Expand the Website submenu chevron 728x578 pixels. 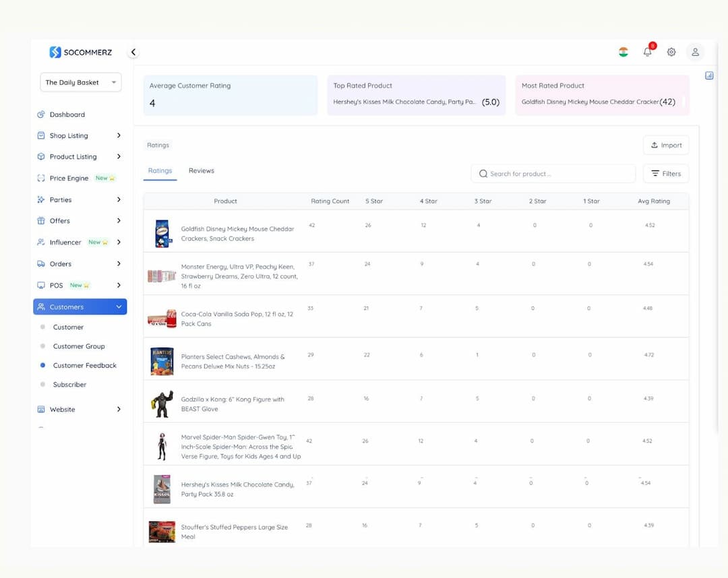119,409
